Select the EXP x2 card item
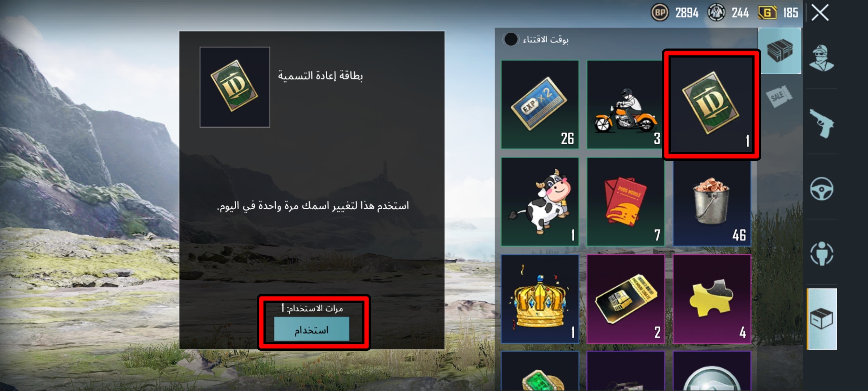This screenshot has width=868, height=391. (x=540, y=104)
